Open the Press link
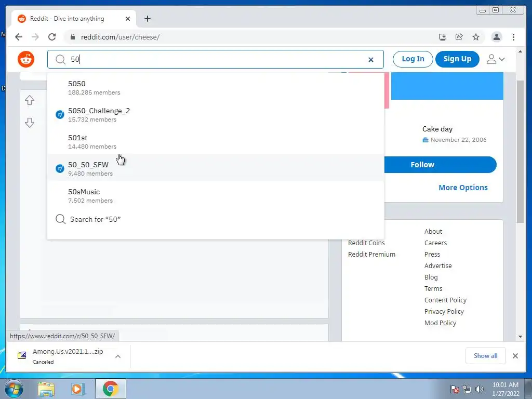532x399 pixels. (x=432, y=254)
